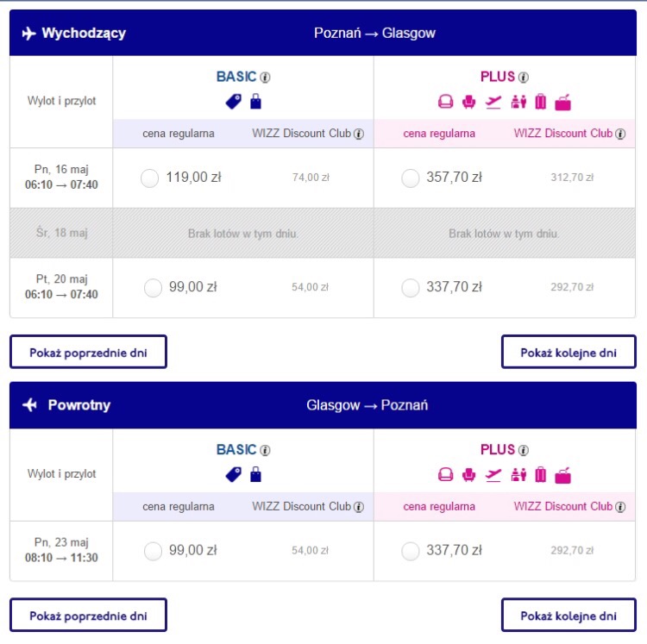Open PLUS fare info icon in outbound section
The height and width of the screenshot is (644, 647).
(x=524, y=77)
